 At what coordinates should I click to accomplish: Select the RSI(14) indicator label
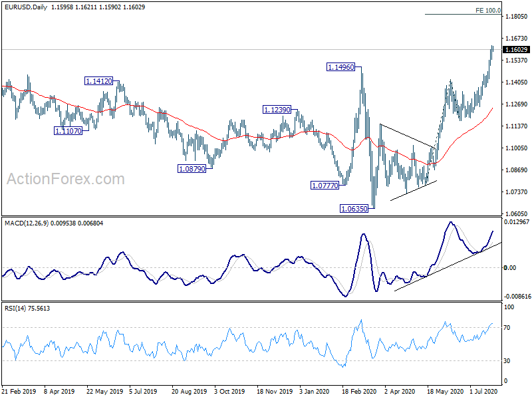[x=15, y=309]
